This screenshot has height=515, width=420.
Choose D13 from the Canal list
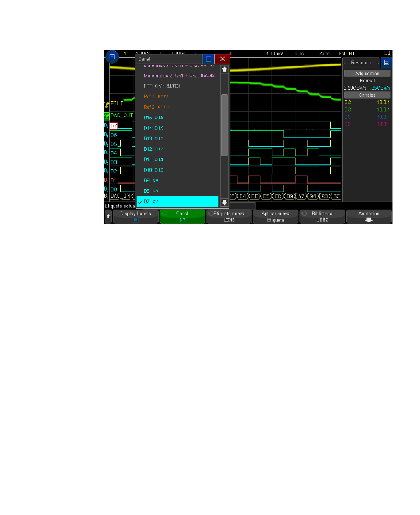click(178, 139)
